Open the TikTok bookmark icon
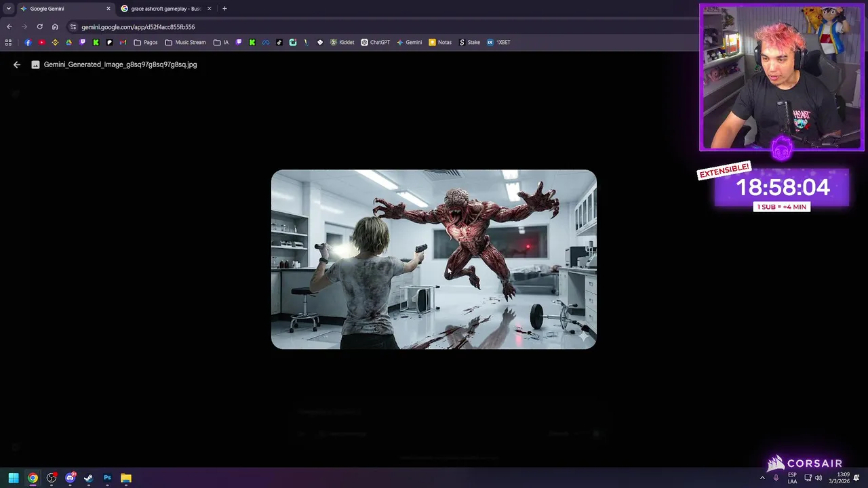This screenshot has height=488, width=868. [279, 42]
